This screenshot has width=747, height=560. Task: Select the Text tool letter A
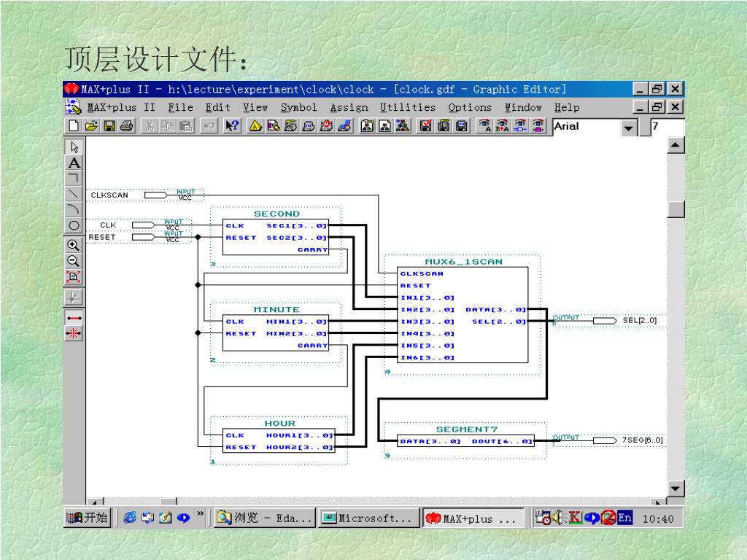click(x=74, y=163)
